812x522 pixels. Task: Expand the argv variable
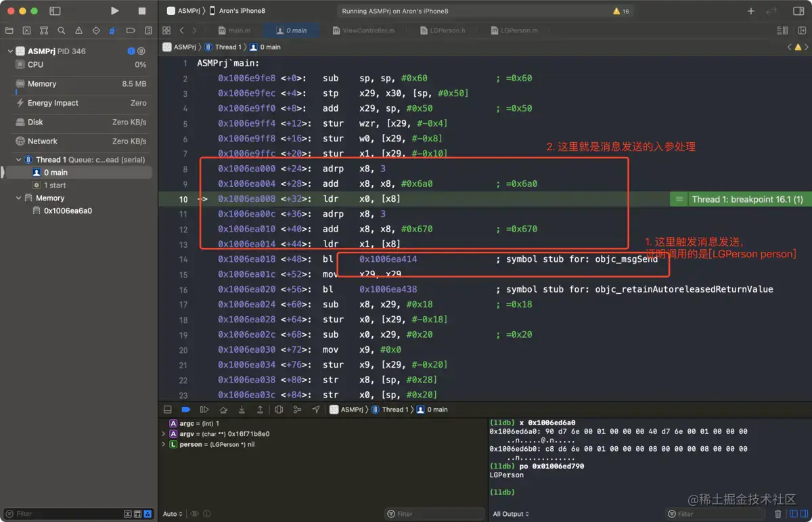(163, 434)
